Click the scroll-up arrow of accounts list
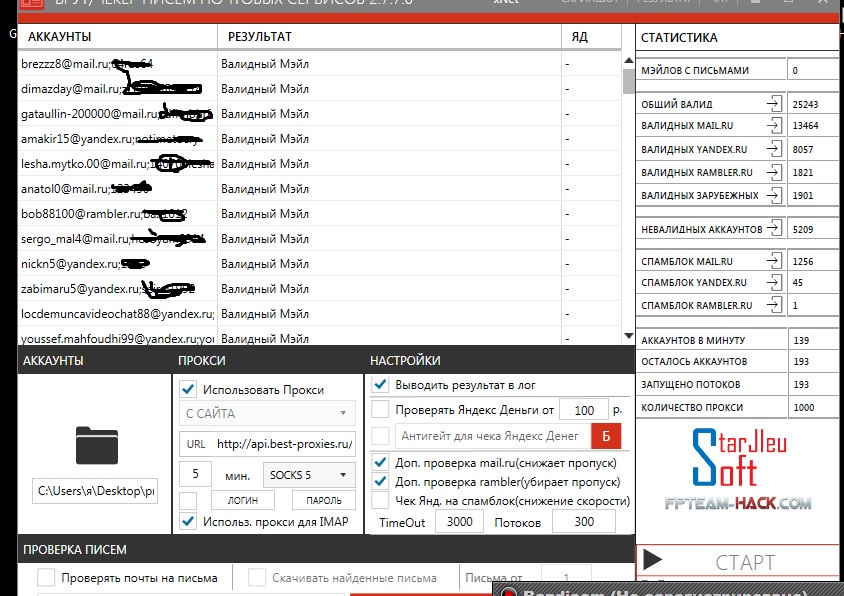The width and height of the screenshot is (844, 596). [x=628, y=61]
